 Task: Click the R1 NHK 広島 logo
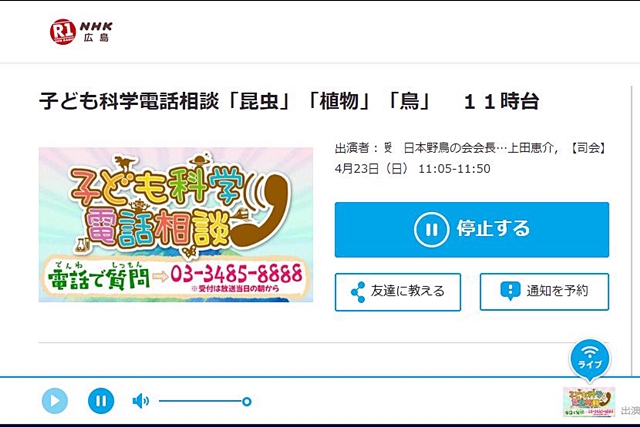click(x=81, y=32)
